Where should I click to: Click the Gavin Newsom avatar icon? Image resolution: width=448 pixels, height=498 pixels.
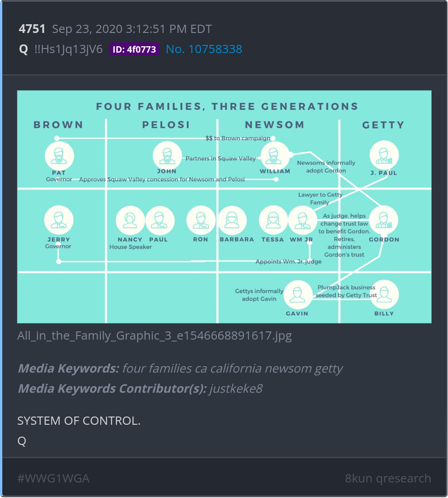click(298, 295)
